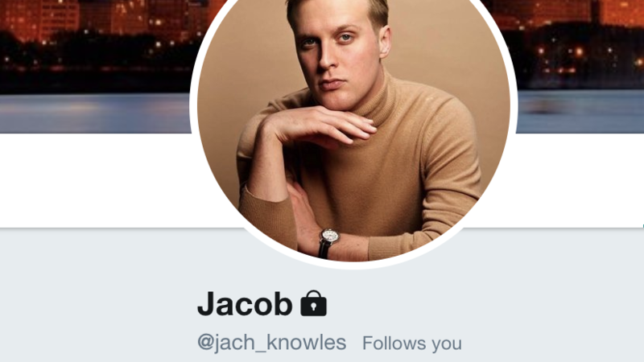Click the 'Follows you' badge

click(412, 343)
